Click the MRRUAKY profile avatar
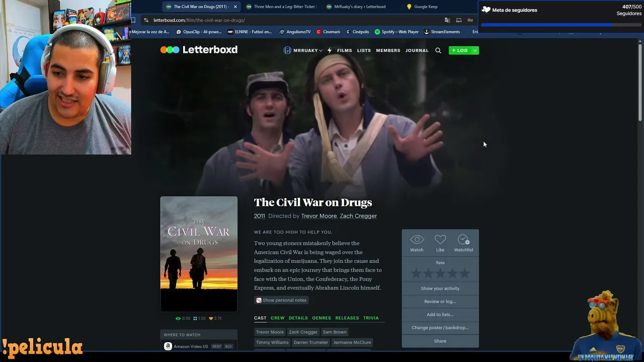 [x=287, y=50]
